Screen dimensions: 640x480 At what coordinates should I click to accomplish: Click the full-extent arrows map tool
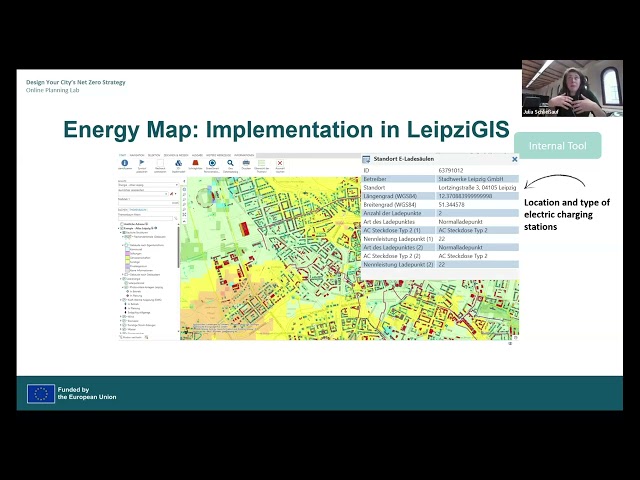[x=184, y=214]
